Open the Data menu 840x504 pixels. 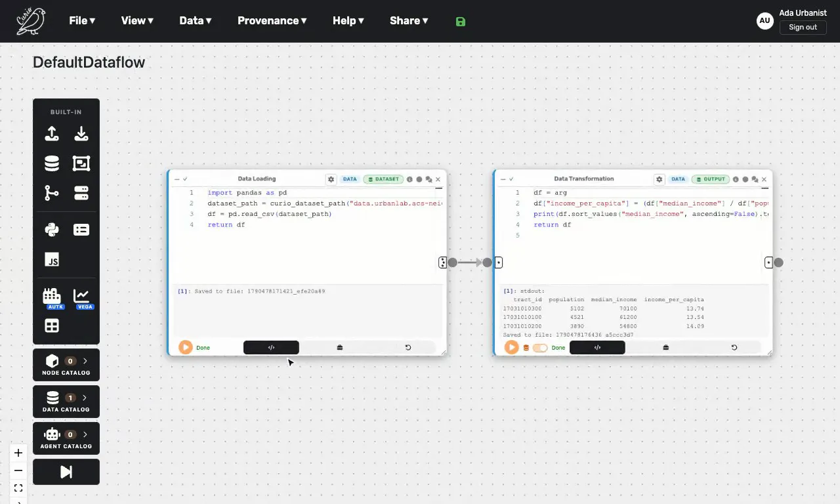196,21
